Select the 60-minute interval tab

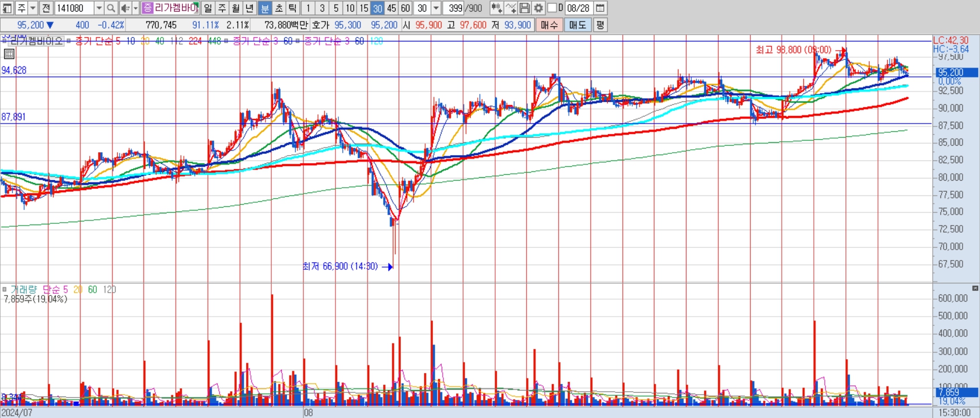tap(405, 8)
